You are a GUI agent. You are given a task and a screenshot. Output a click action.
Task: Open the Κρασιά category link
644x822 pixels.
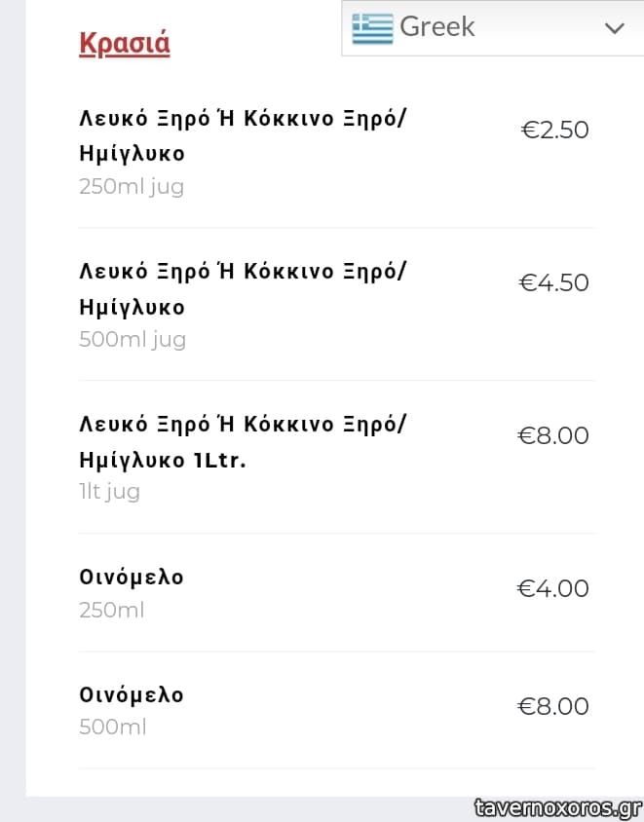point(125,45)
